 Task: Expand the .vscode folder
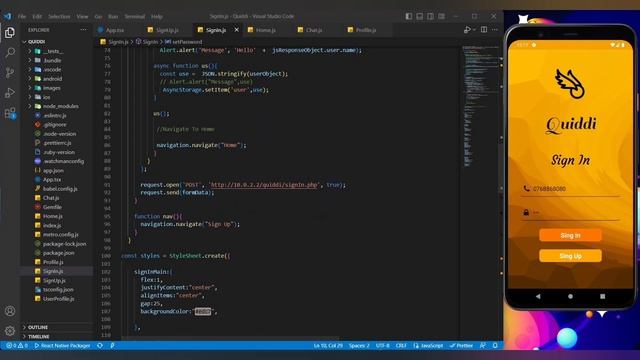click(57, 69)
